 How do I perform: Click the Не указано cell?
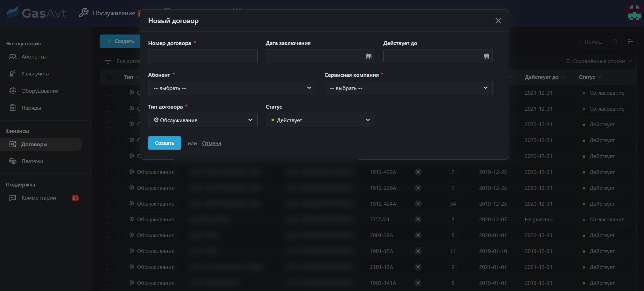click(x=539, y=219)
